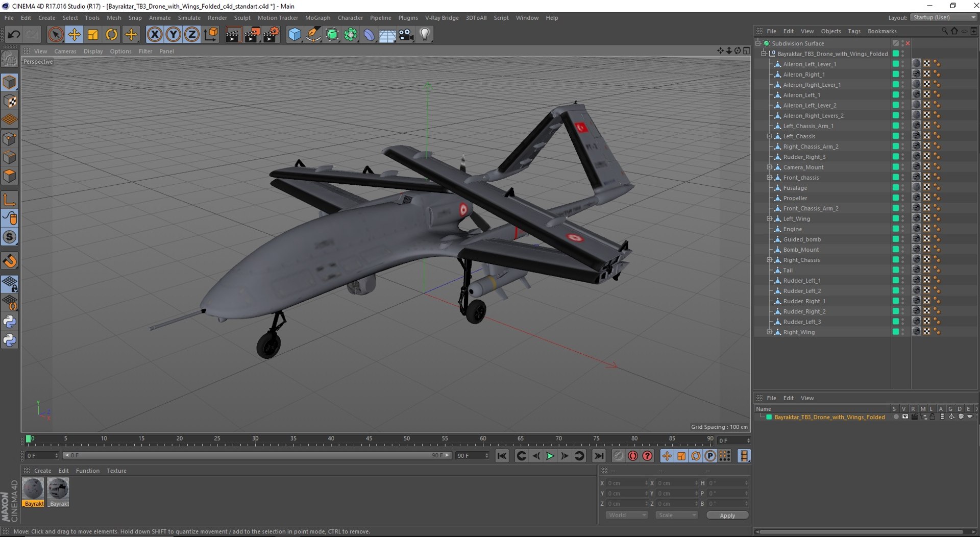The width and height of the screenshot is (980, 537).
Task: Open the Scale mode dropdown
Action: point(676,515)
